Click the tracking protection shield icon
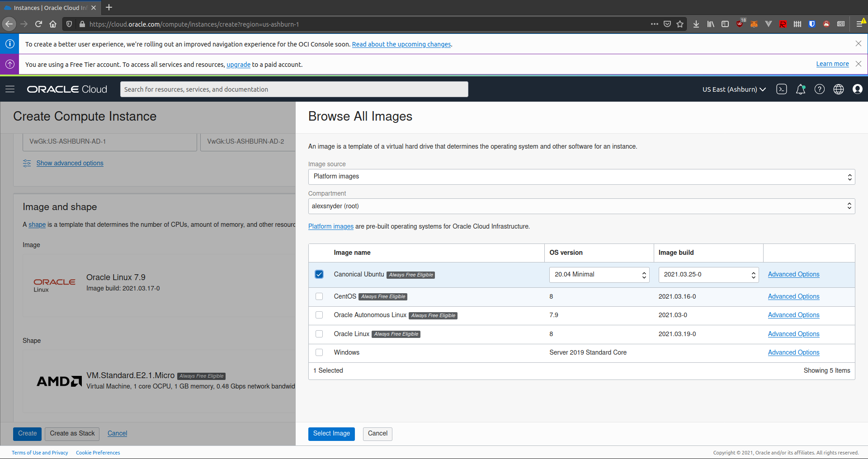Image resolution: width=868 pixels, height=459 pixels. 69,24
